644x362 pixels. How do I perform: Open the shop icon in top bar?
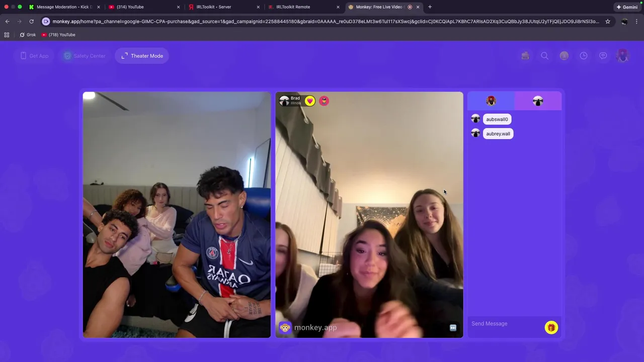coord(525,56)
